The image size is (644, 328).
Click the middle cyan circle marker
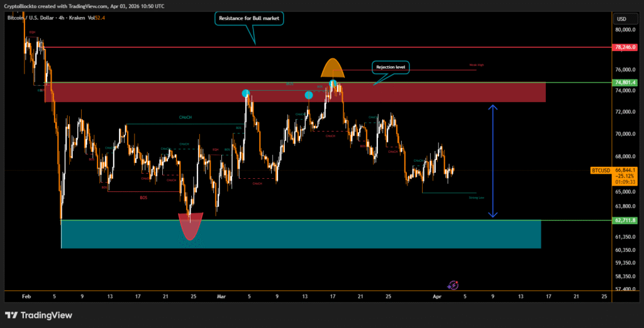308,95
